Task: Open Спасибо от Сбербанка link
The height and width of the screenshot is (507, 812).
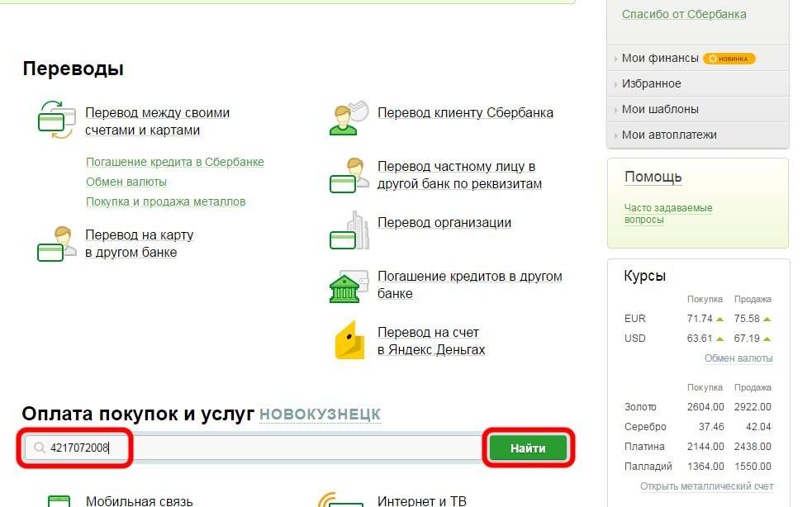Action: (x=684, y=14)
